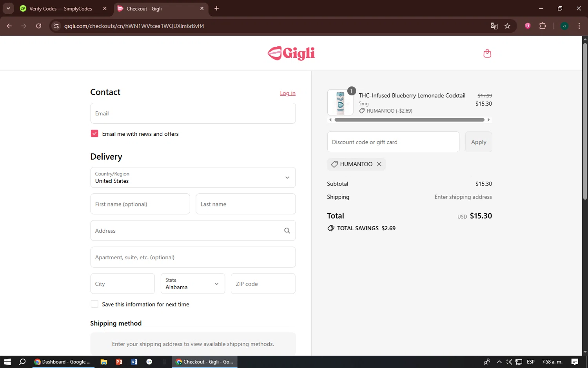Open the network icon in system tray

[x=519, y=362]
